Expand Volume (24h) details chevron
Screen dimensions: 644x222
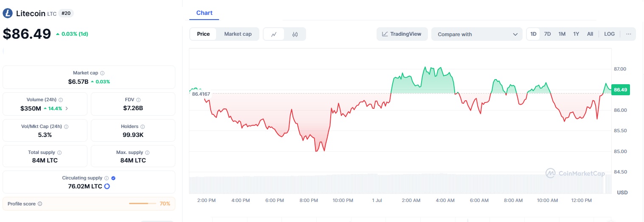(x=67, y=108)
